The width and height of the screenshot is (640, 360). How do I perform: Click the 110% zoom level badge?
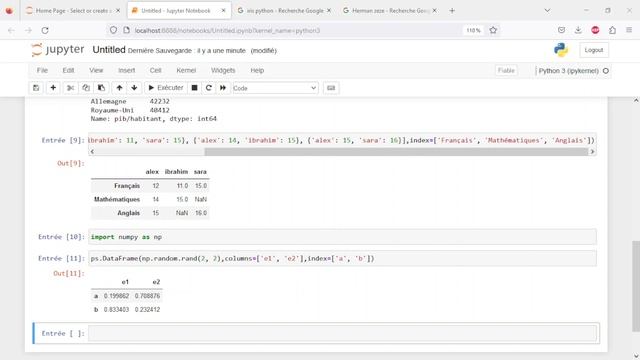click(x=473, y=30)
